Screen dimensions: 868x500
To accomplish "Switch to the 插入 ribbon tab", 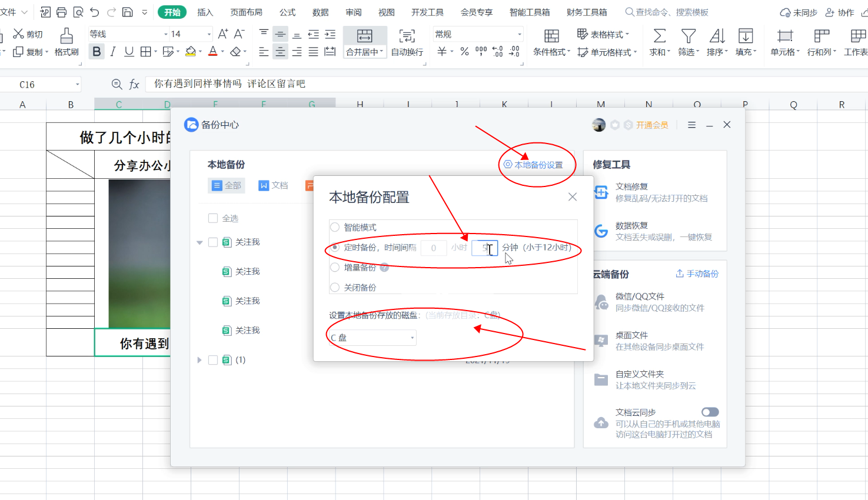I will 205,12.
